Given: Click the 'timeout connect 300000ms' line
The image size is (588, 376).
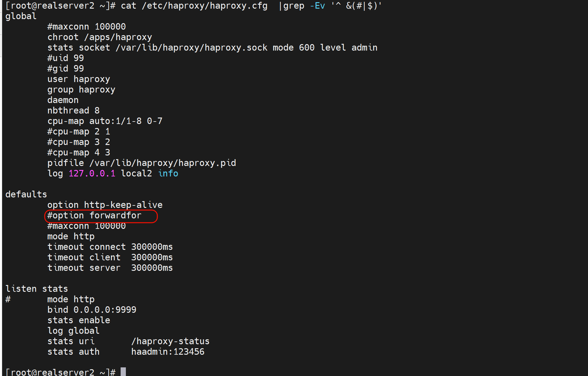Looking at the screenshot, I should tap(110, 247).
